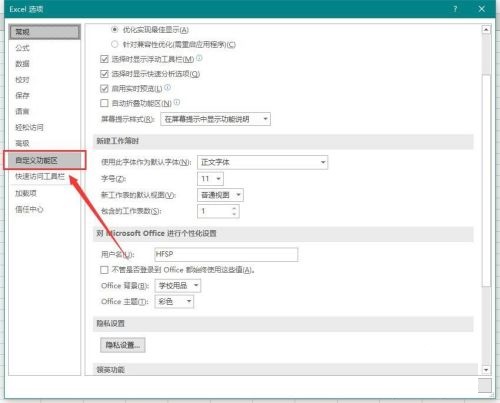The width and height of the screenshot is (500, 403).
Task: Toggle 启用实时预览 checkbox
Action: (x=104, y=88)
